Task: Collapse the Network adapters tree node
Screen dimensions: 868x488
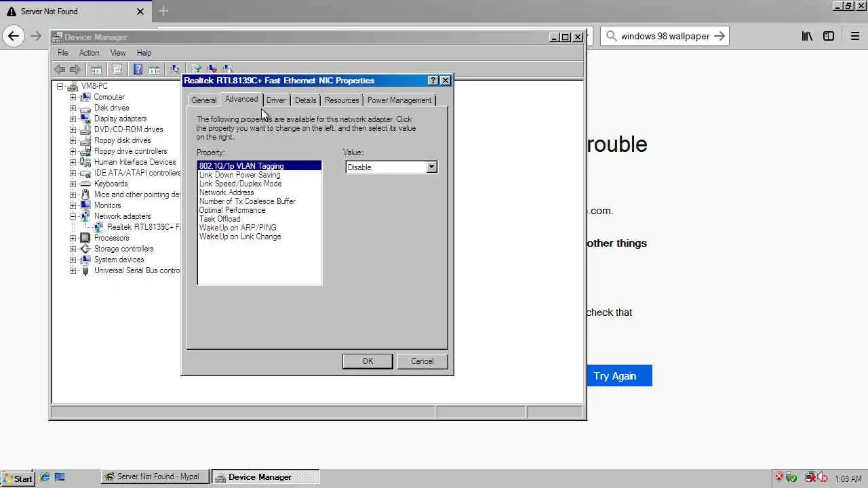Action: [73, 216]
